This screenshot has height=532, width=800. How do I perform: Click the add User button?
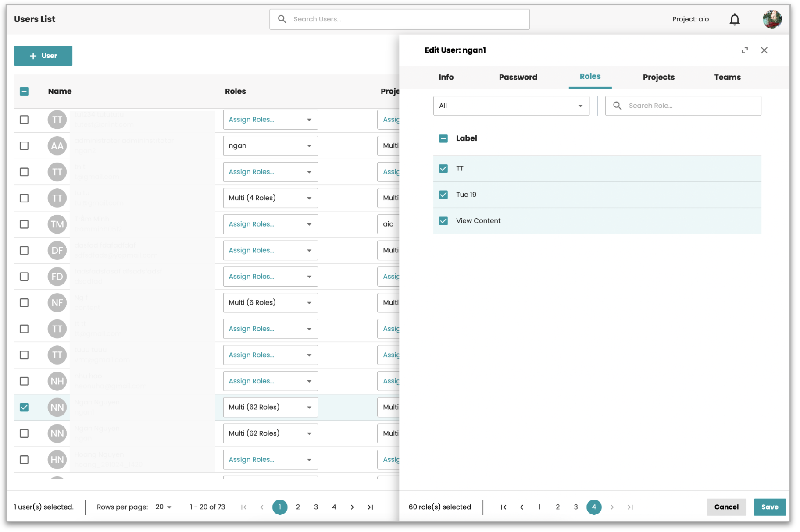click(43, 56)
